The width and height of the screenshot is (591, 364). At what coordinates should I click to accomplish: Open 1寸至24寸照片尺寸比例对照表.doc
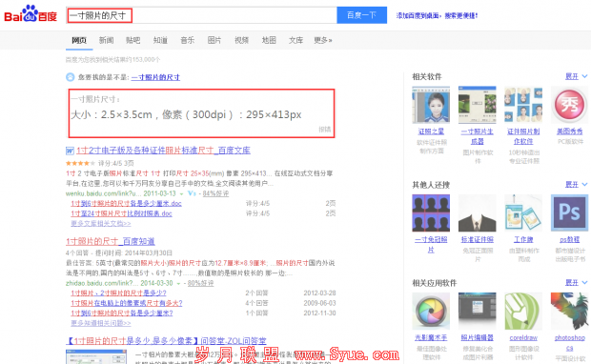click(x=121, y=213)
